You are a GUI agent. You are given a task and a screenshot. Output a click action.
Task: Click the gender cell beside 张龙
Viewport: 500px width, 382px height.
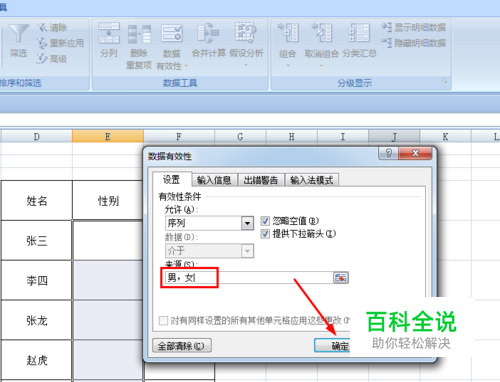tap(108, 320)
